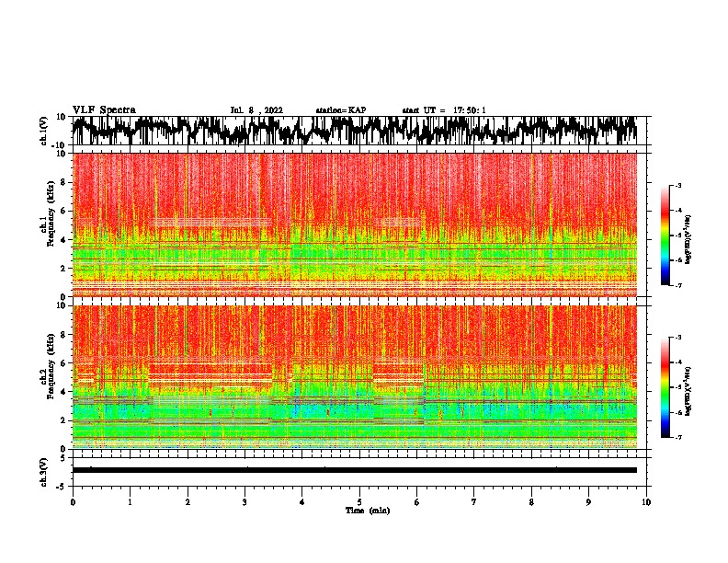Click time axis tick label "0"
Image resolution: width=728 pixels, height=563 pixels.
[x=73, y=502]
